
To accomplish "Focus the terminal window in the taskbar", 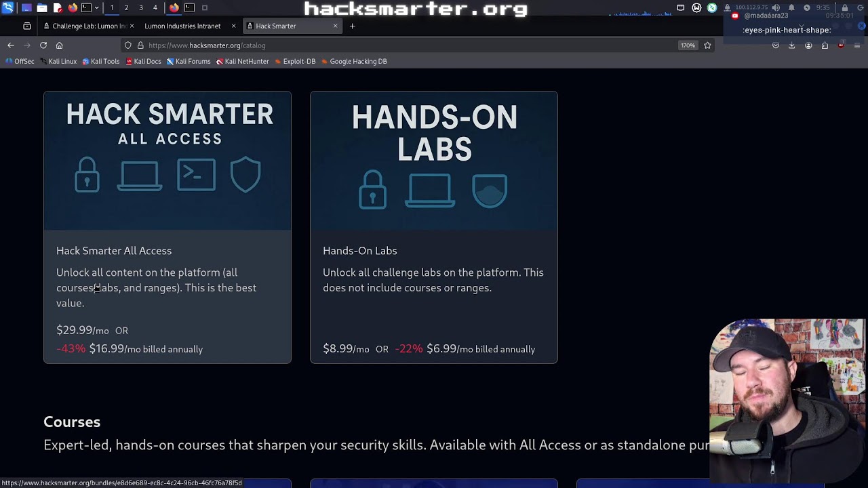I will coord(190,7).
